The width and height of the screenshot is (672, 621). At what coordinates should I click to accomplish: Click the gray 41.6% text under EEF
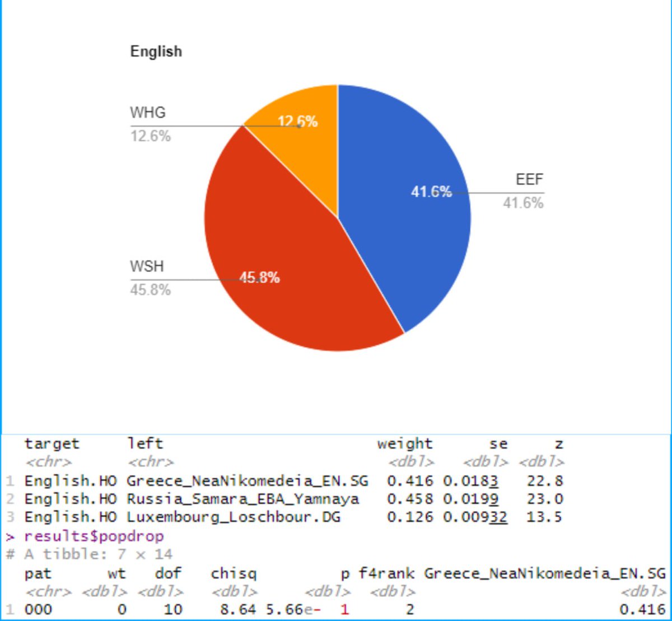(523, 203)
